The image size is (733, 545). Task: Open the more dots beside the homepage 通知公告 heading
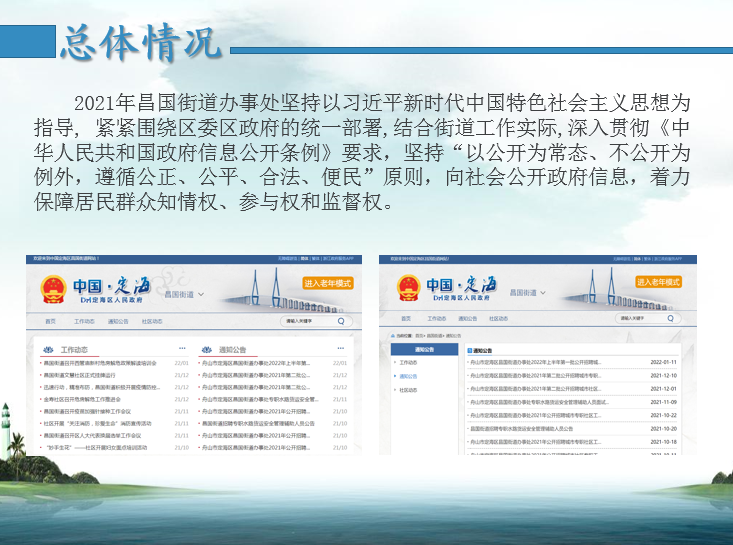(x=342, y=349)
